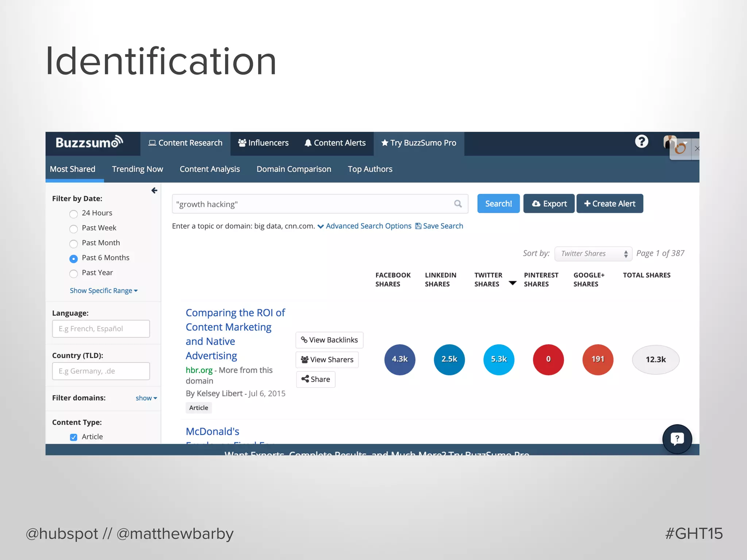Open the hbr.org domain link
Viewport: 747px width, 560px height.
[199, 370]
